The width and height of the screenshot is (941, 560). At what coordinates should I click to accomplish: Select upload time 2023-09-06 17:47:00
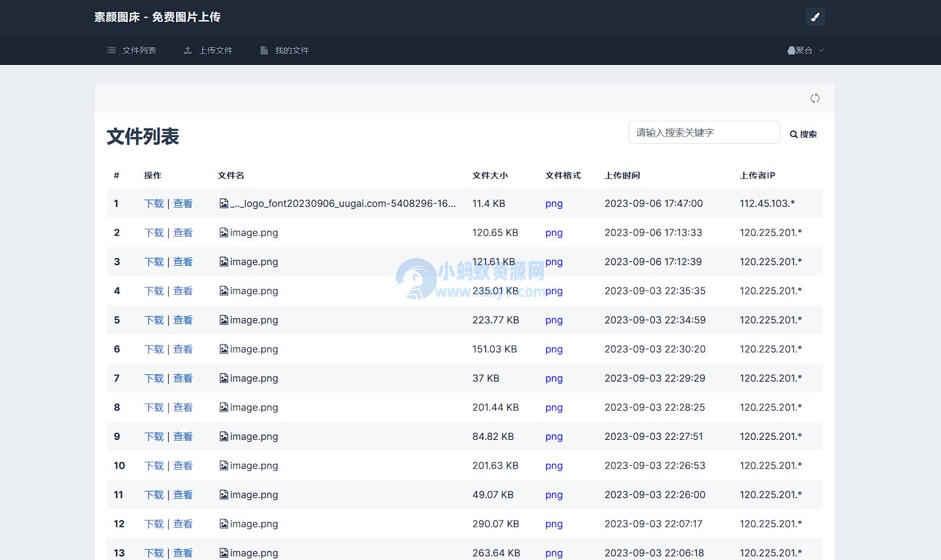pos(653,203)
